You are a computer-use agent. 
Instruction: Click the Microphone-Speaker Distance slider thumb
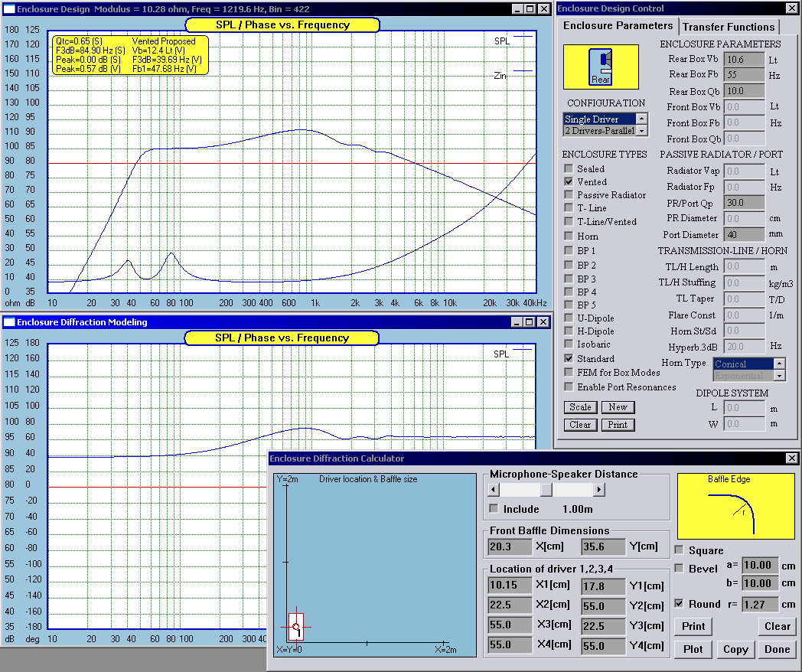(x=546, y=490)
